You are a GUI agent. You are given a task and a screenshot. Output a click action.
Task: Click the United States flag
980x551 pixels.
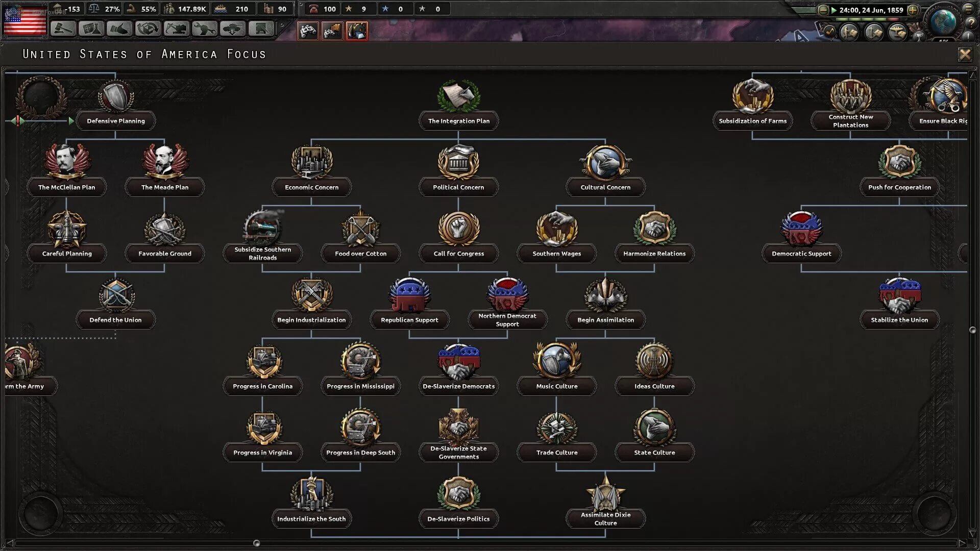click(25, 21)
